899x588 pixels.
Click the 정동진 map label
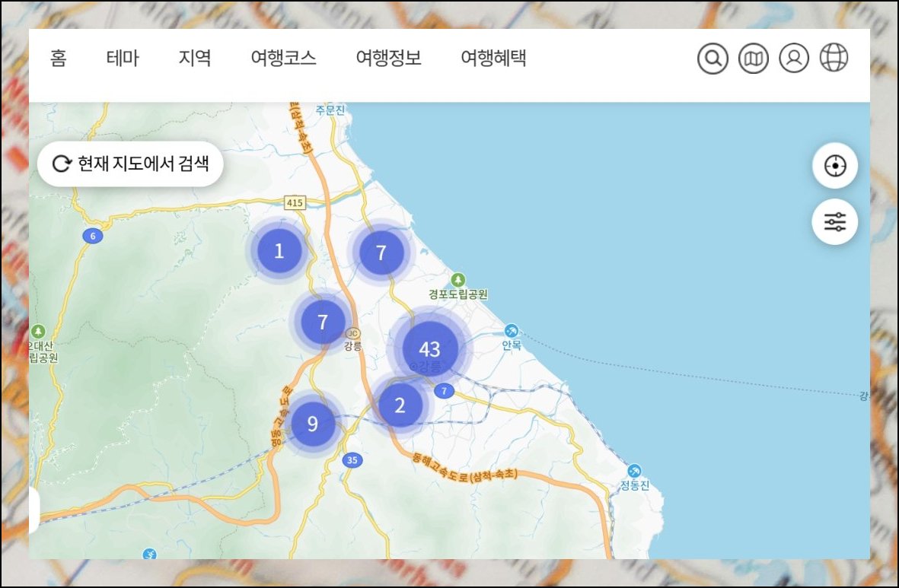pyautogui.click(x=635, y=485)
